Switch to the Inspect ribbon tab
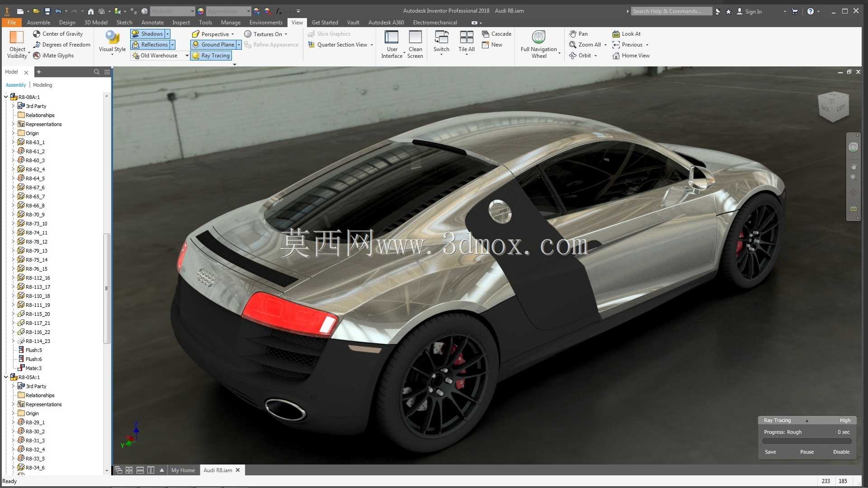 pyautogui.click(x=181, y=23)
